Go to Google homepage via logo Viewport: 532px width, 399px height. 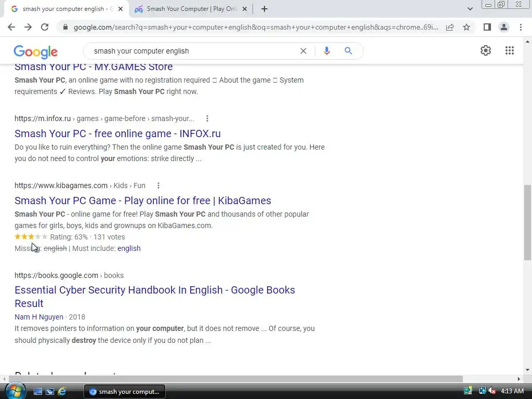[36, 51]
